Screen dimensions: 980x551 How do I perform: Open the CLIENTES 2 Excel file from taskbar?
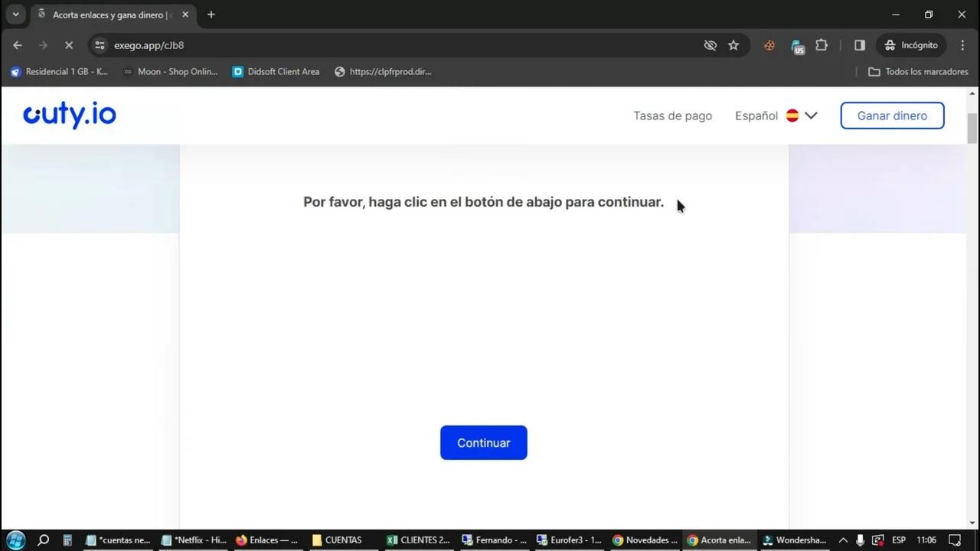(417, 540)
